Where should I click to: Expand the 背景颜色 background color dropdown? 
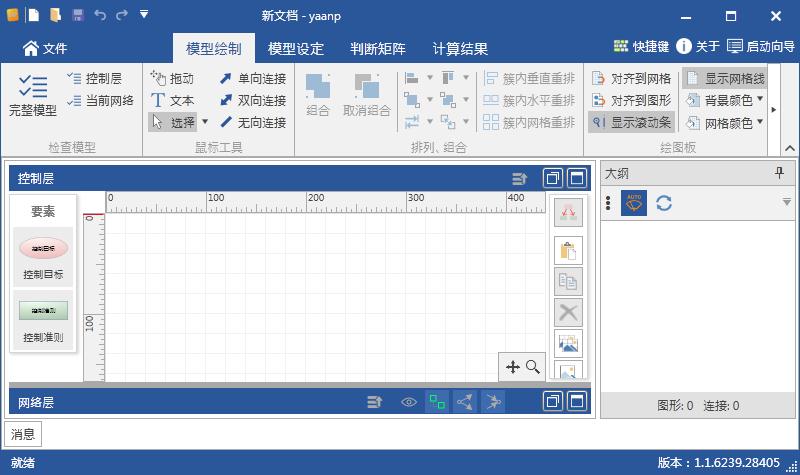pos(760,100)
